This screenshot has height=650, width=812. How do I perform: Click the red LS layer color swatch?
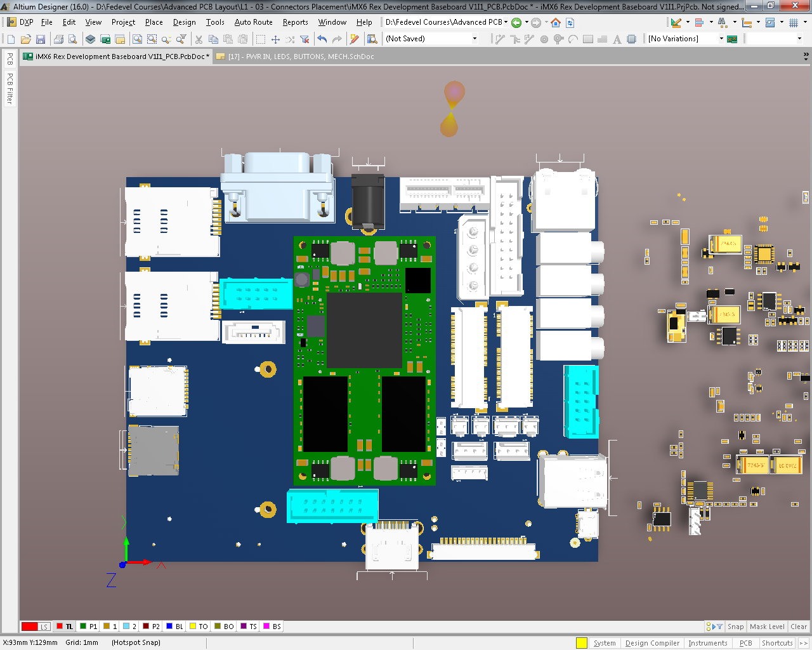pos(30,627)
